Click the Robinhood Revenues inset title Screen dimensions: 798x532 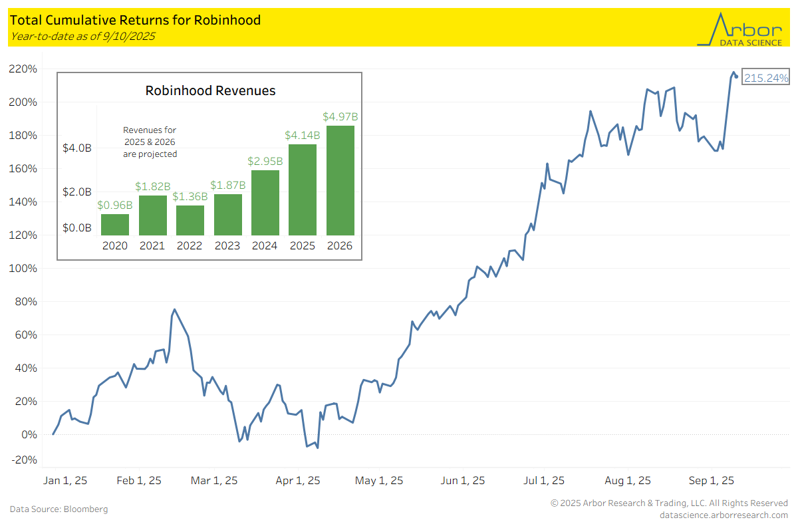[210, 90]
